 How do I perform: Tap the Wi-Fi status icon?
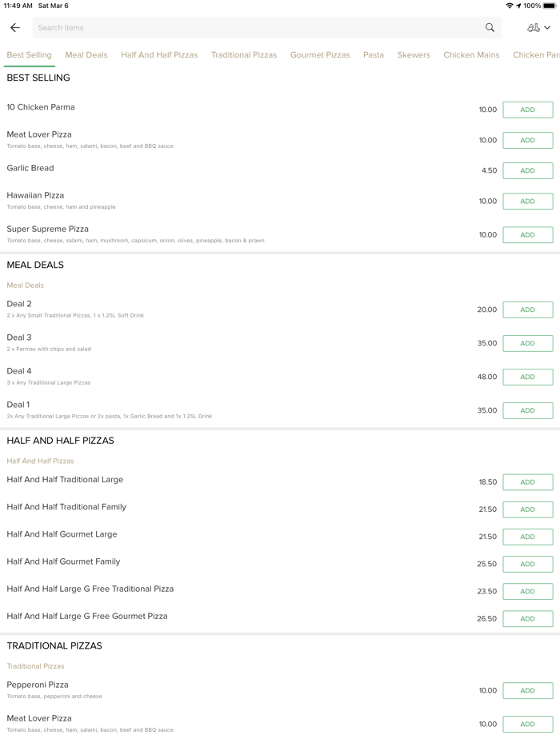tap(509, 6)
